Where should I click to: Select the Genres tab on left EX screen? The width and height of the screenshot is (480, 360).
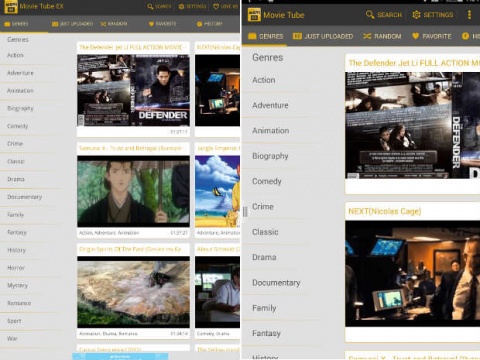pos(16,24)
